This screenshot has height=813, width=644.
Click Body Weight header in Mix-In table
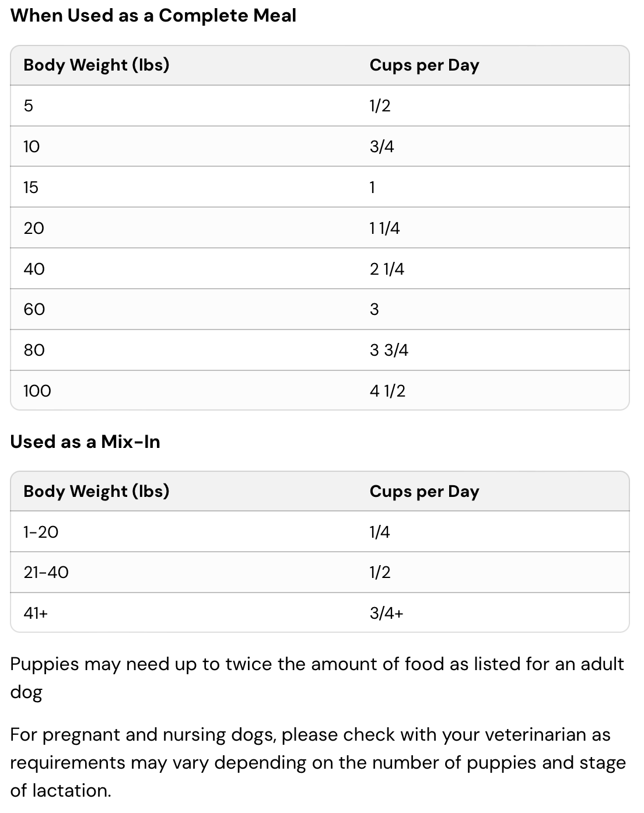[x=96, y=491]
